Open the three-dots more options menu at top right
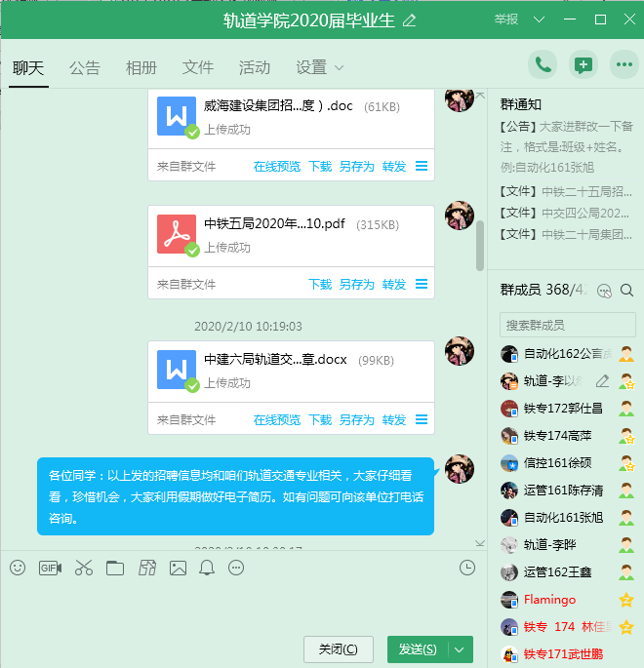Viewport: 644px width, 668px height. click(623, 65)
